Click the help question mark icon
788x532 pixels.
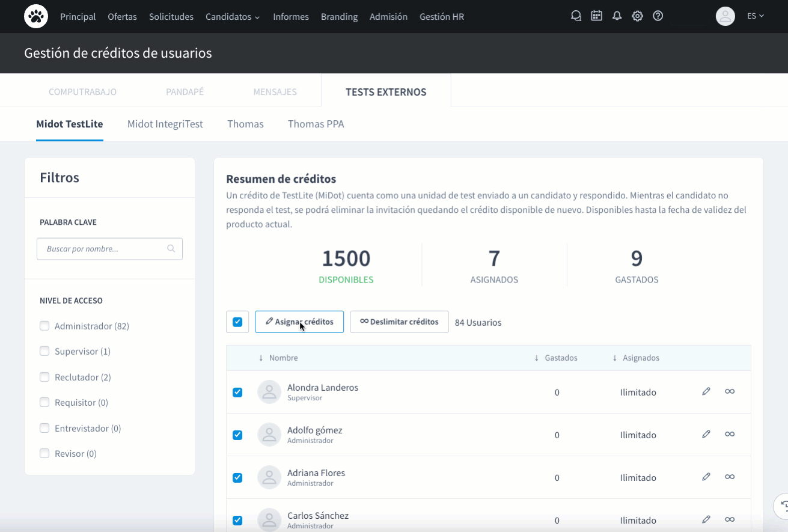click(658, 16)
